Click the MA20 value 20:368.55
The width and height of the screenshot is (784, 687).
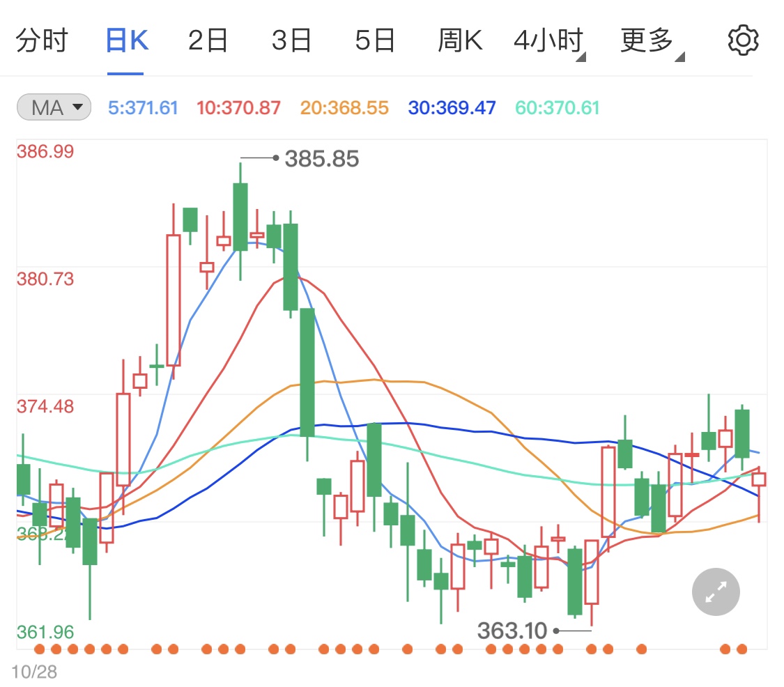(x=344, y=108)
